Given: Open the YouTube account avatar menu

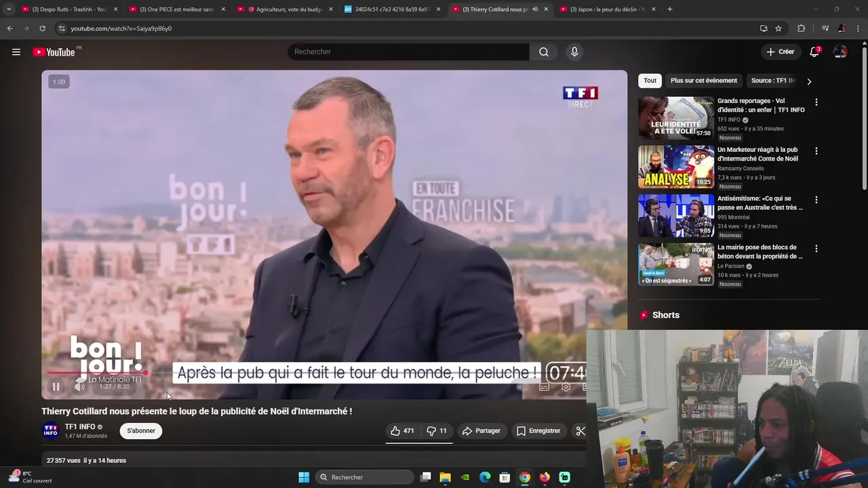Looking at the screenshot, I should tap(840, 52).
